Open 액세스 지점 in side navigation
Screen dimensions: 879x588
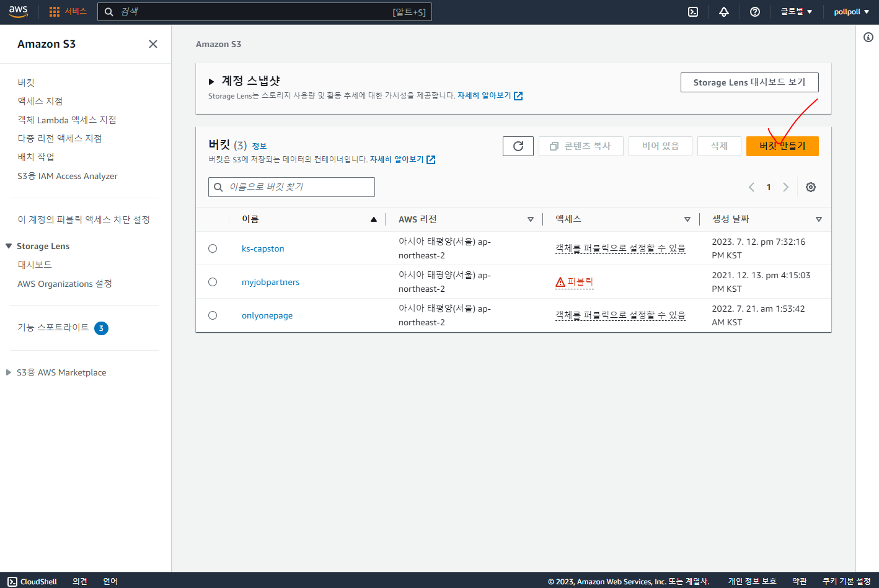tap(40, 101)
